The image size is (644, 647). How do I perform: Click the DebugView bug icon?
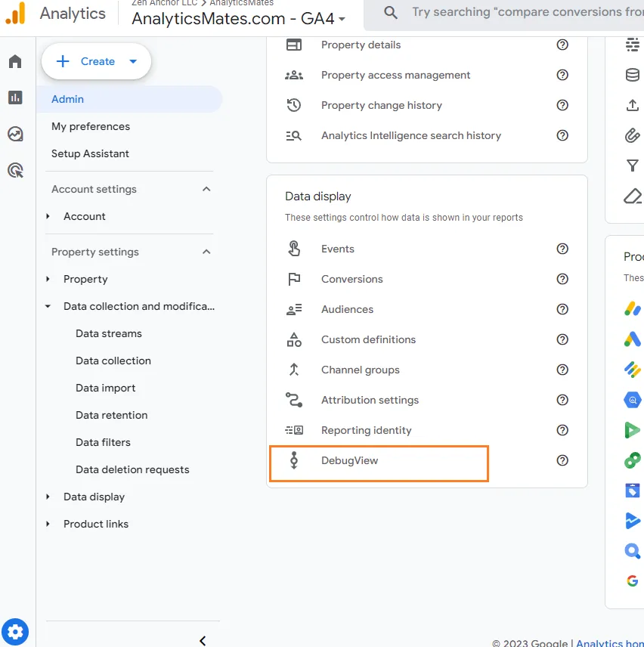coord(294,460)
